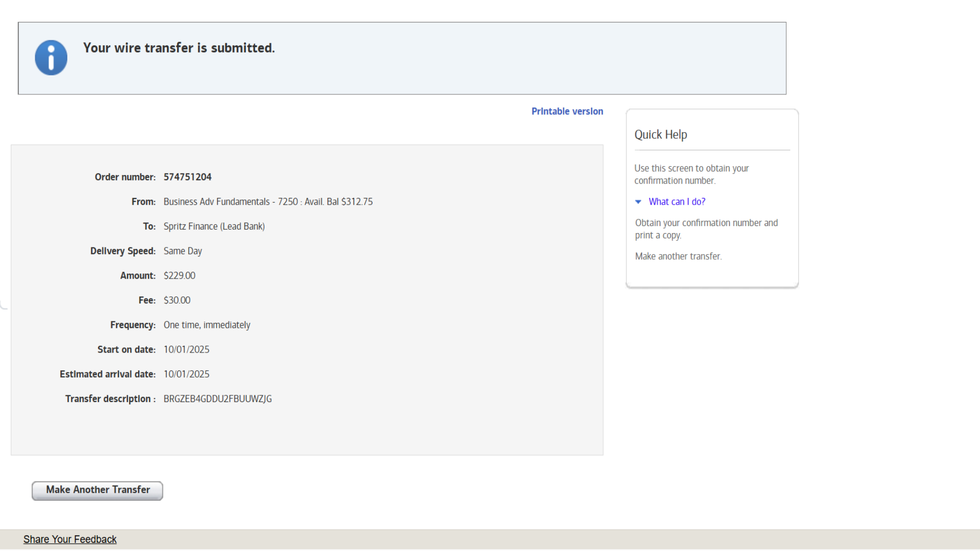Screen dimensions: 980x551
Task: Click the Same Day delivery speed value
Action: tap(183, 251)
